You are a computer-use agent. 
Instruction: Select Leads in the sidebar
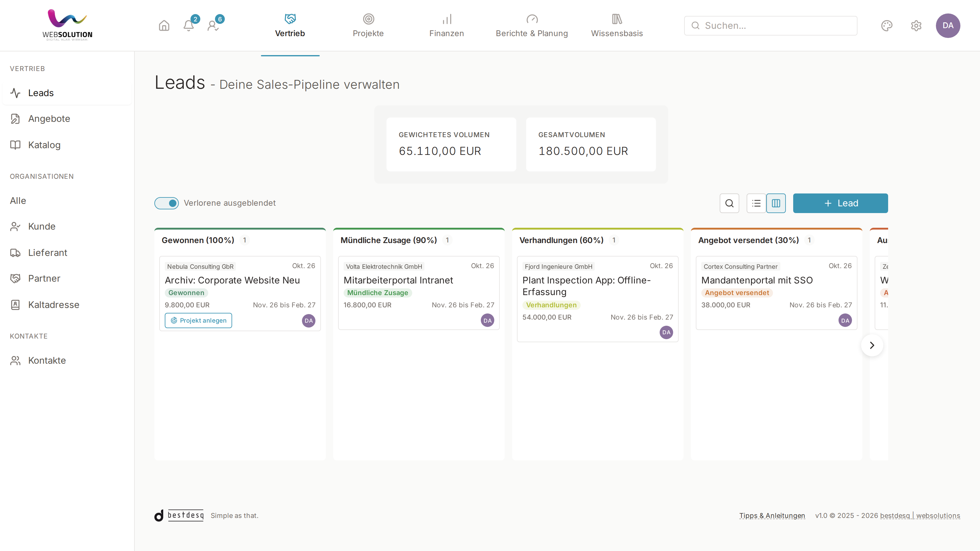coord(67,93)
